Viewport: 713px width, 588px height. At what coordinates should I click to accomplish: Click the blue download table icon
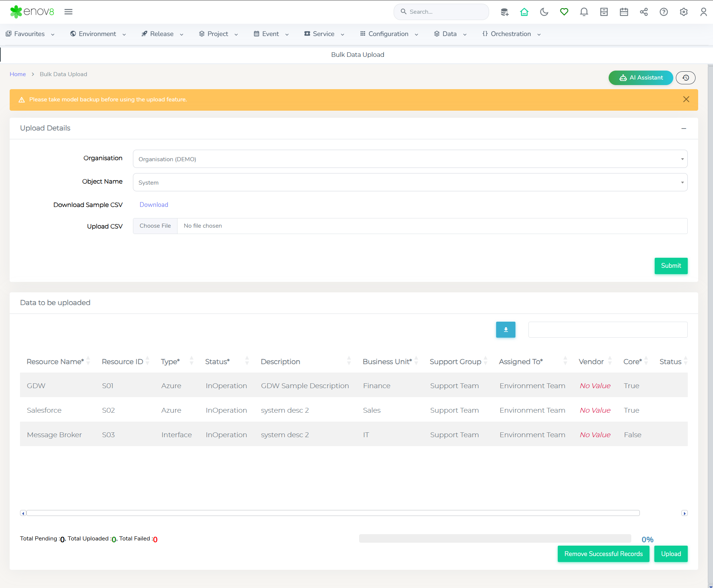click(505, 329)
